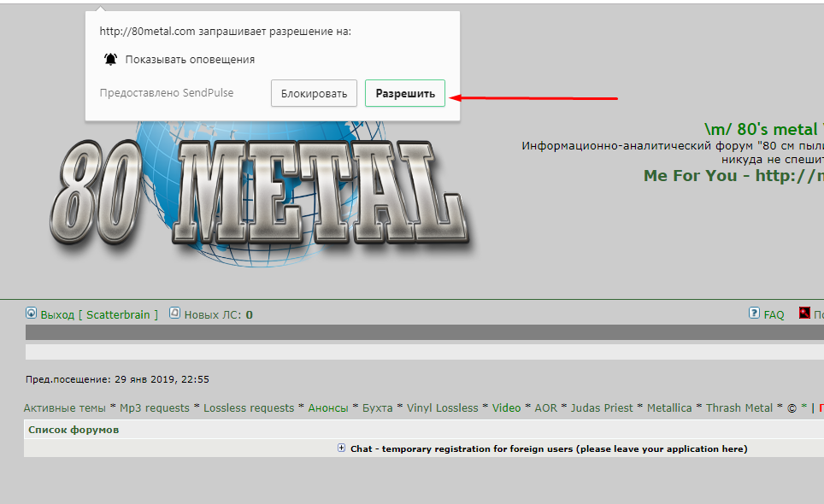
Task: Click the Пред.посещение: 29 янв 2019 text
Action: tap(117, 379)
